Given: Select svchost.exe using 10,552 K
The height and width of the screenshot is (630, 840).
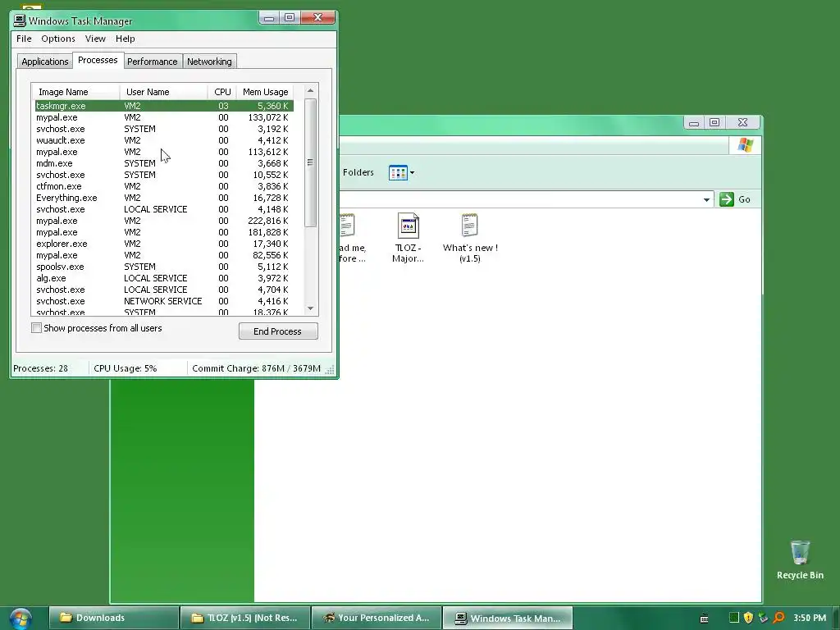Looking at the screenshot, I should pos(164,175).
